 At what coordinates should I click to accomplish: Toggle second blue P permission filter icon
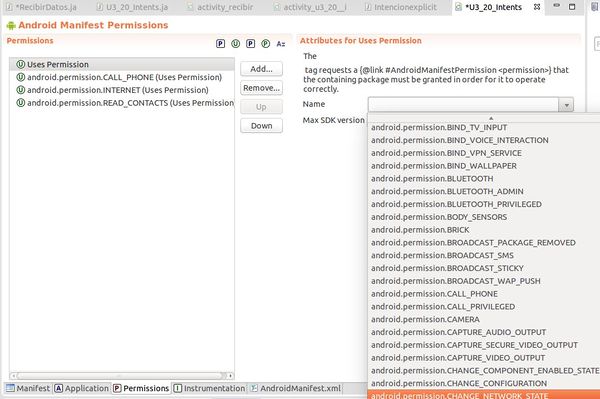pyautogui.click(x=251, y=44)
